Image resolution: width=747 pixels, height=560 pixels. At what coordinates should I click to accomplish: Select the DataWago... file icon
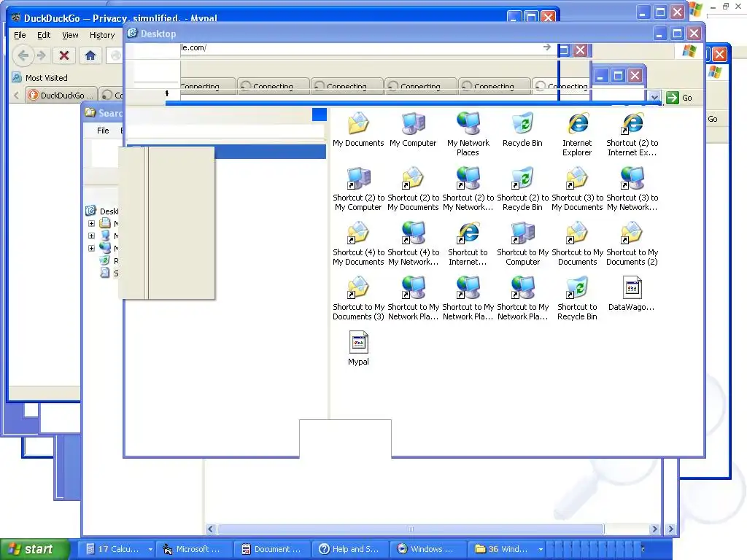pyautogui.click(x=632, y=294)
